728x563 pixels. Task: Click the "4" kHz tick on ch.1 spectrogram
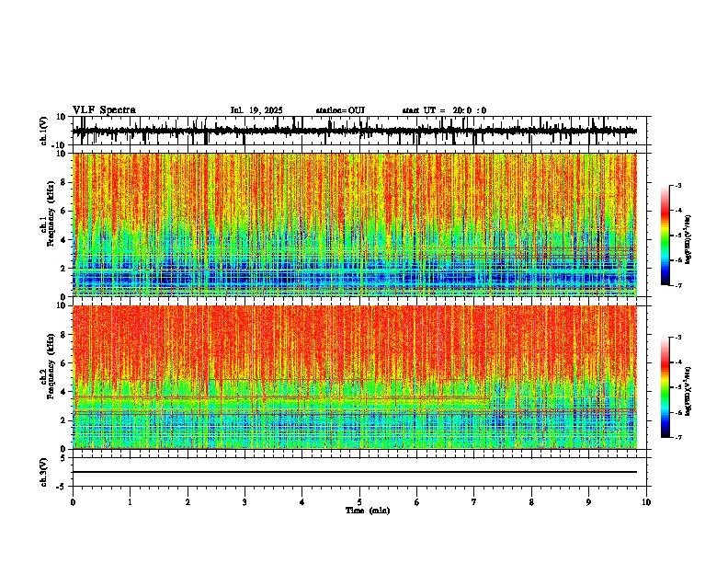pyautogui.click(x=64, y=240)
